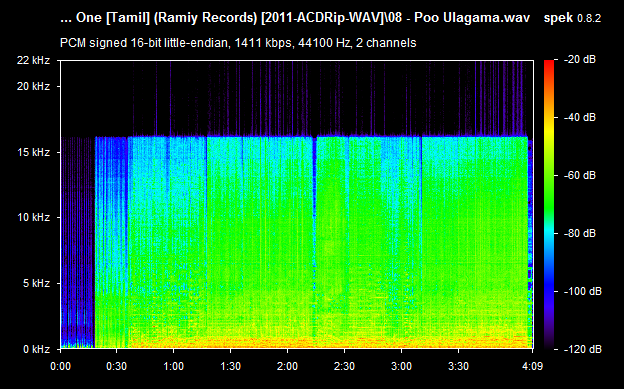This screenshot has width=624, height=389.
Task: Select the 0 kHz frequency axis label
Action: click(x=37, y=349)
